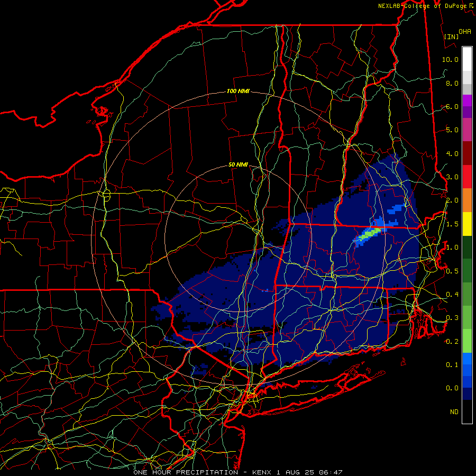Click the 5.0 legend value
This screenshot has height=476, width=476.
click(x=452, y=130)
